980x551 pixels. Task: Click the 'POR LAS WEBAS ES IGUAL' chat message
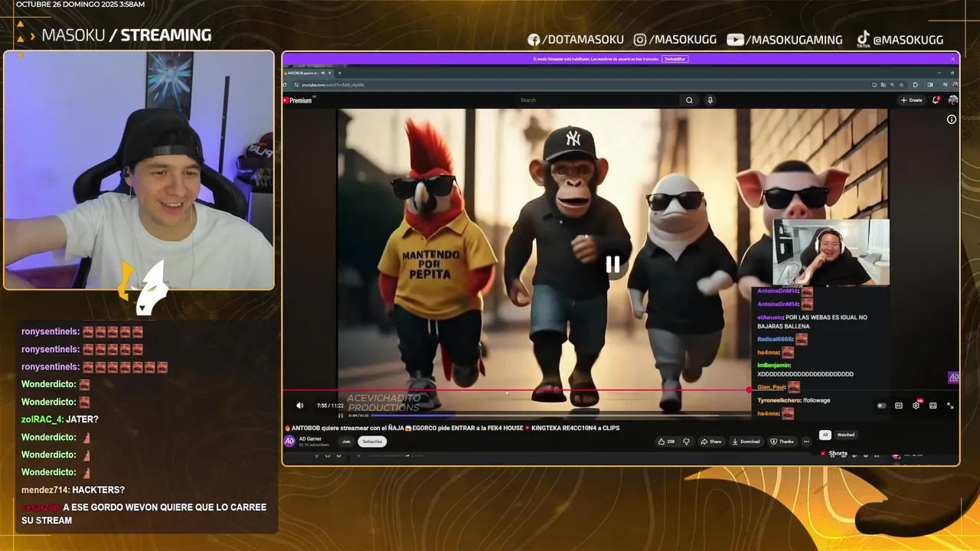pyautogui.click(x=812, y=321)
